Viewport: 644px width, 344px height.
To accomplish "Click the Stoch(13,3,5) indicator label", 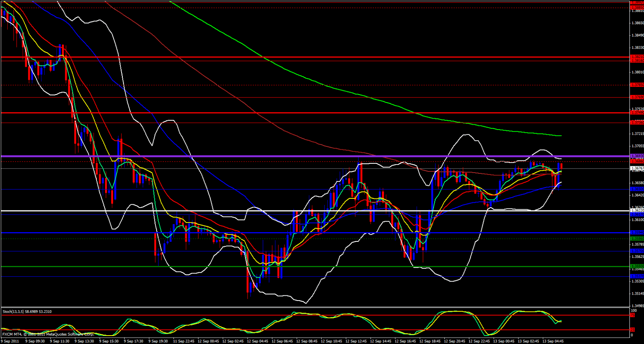I will pos(27,311).
